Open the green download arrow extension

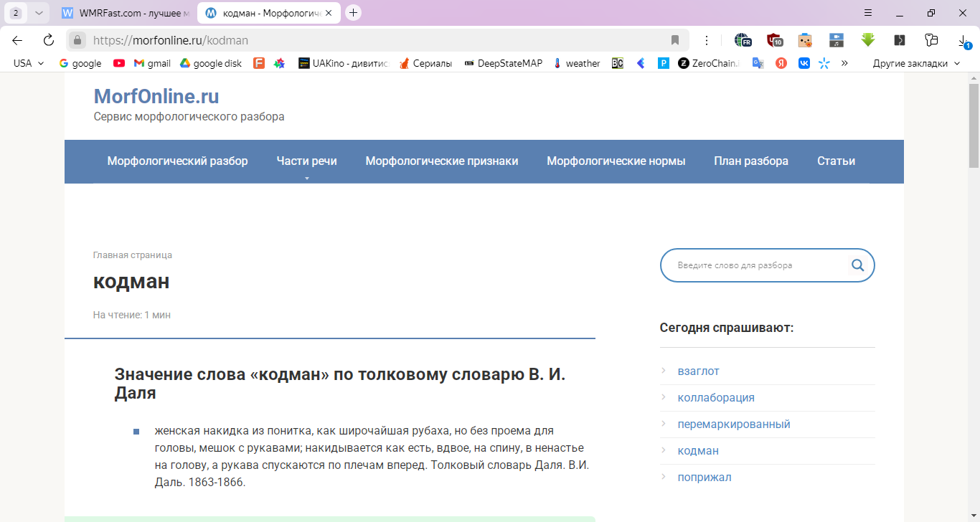868,40
